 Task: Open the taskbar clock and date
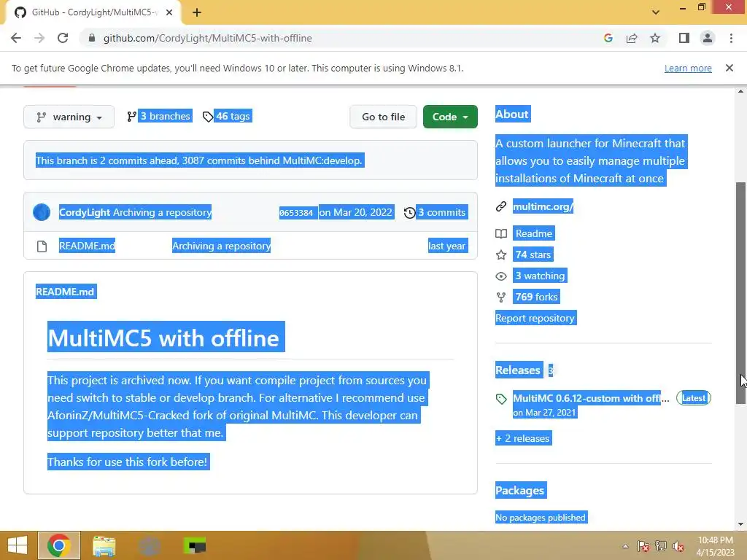(716, 546)
